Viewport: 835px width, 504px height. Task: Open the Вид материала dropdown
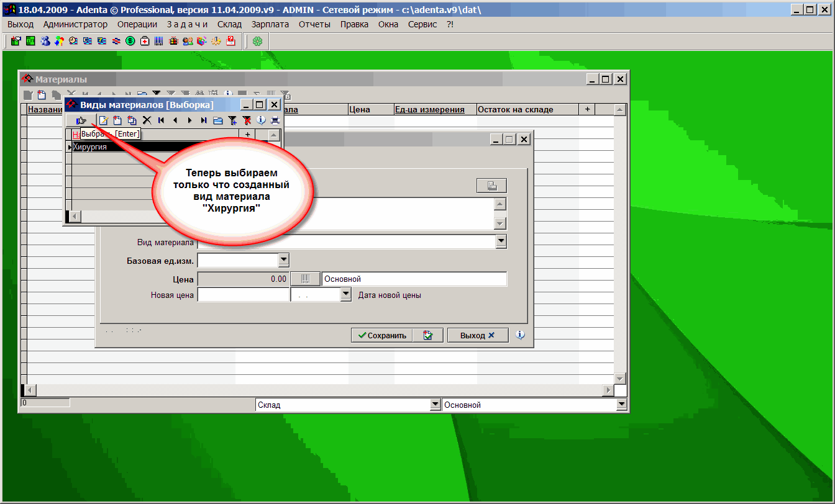(x=501, y=242)
